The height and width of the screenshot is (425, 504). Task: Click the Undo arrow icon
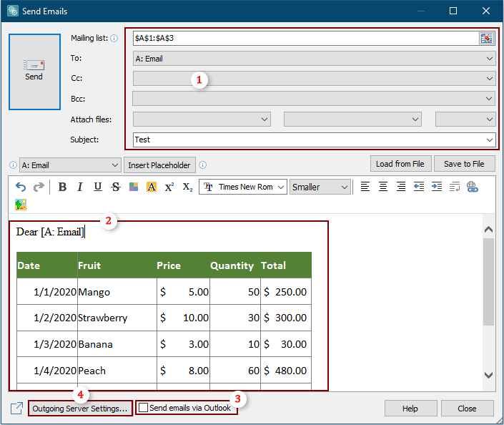(21, 187)
